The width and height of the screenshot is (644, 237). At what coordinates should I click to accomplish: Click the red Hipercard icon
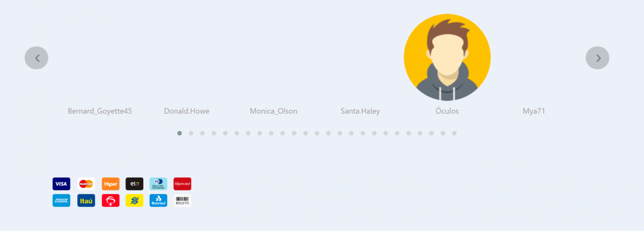[182, 184]
